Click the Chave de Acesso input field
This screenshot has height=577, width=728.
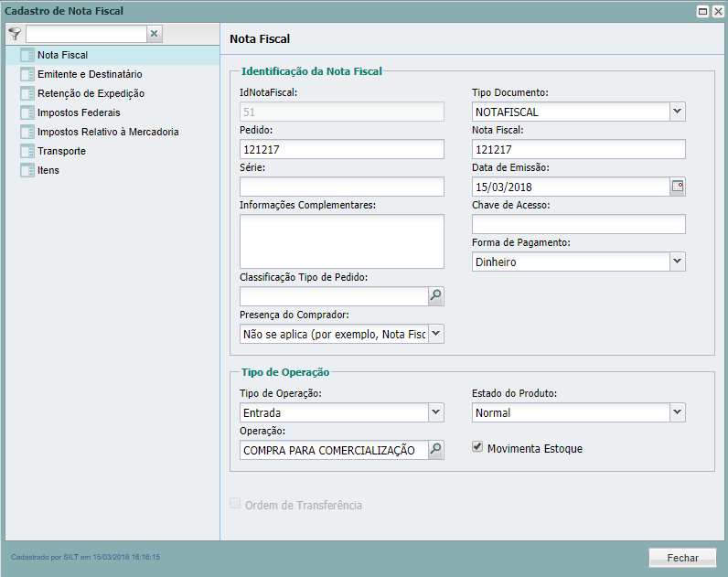tap(578, 224)
